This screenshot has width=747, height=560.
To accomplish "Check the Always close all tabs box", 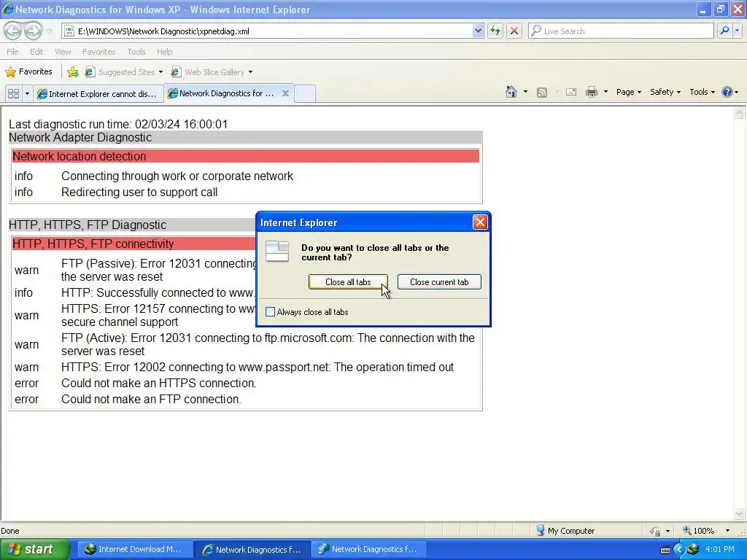I will [270, 312].
